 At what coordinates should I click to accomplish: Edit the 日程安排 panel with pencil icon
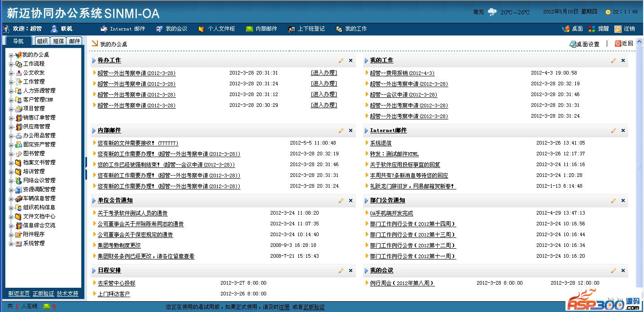point(341,271)
